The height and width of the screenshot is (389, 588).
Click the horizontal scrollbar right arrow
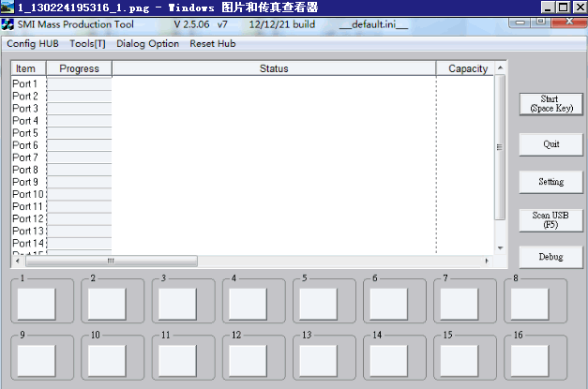486,261
